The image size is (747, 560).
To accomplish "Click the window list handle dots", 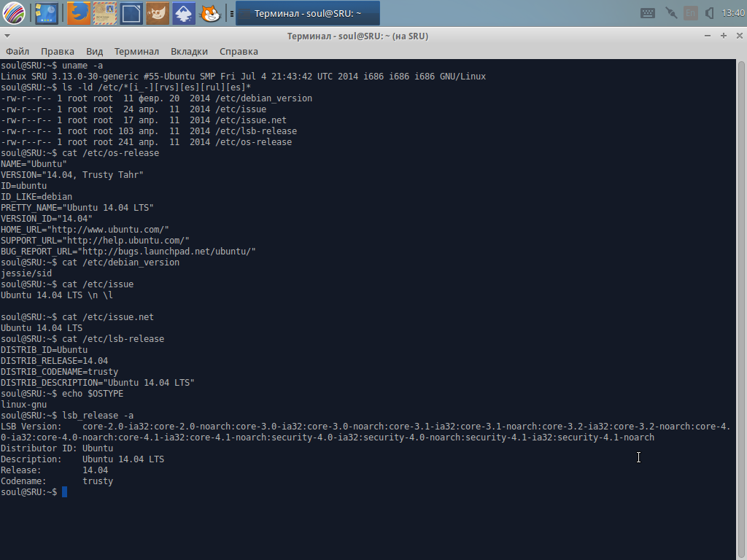I will (231, 13).
